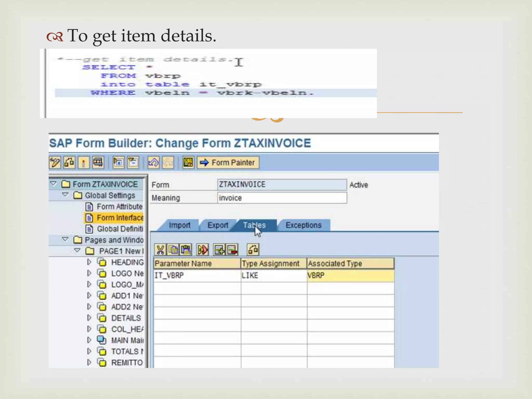The height and width of the screenshot is (399, 532).
Task: Click the Check icon right of Delete Row
Action: (x=253, y=250)
